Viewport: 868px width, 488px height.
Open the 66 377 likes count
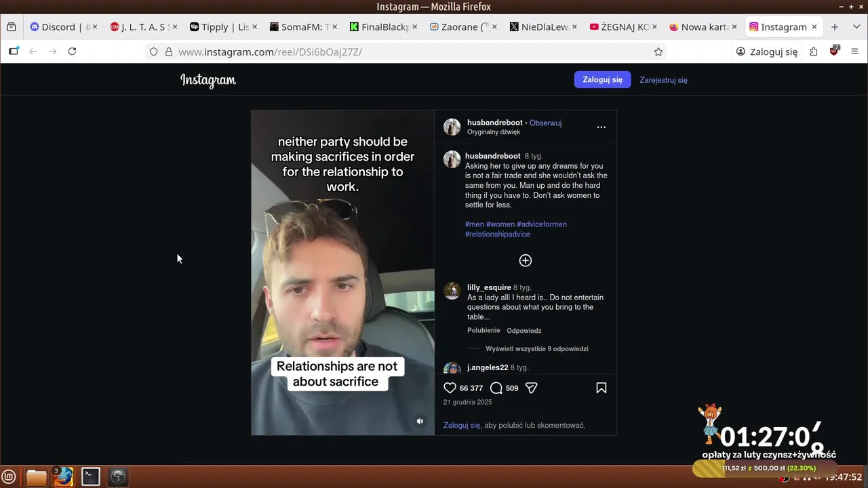[x=471, y=388]
